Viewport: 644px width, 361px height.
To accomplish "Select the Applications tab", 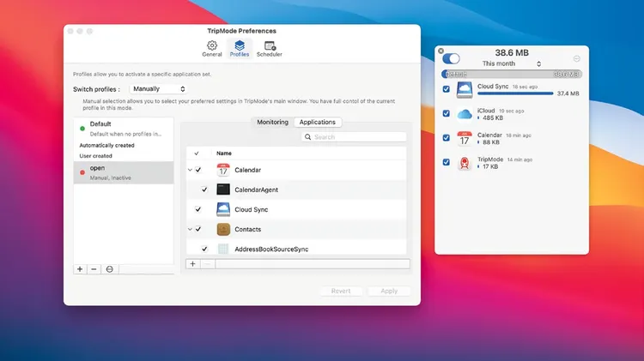I will coord(317,122).
